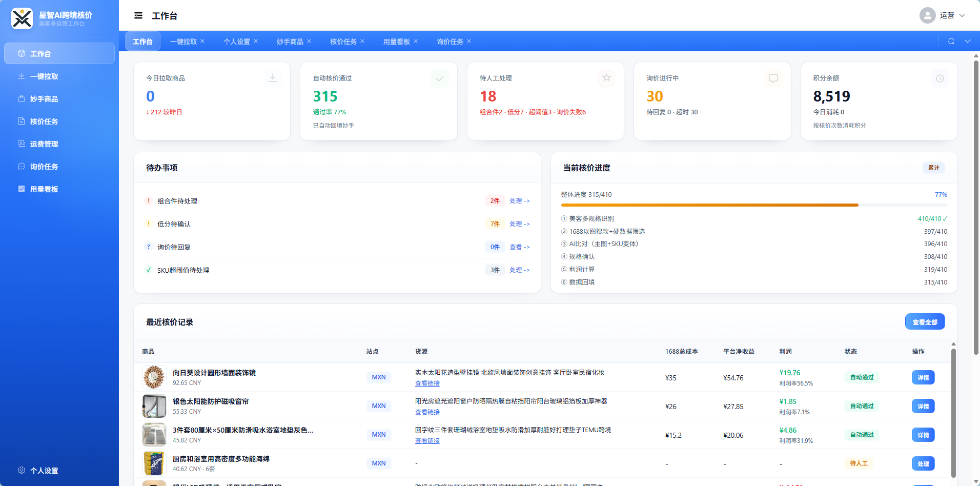Open the 运营 user dropdown
The width and height of the screenshot is (980, 486).
(x=942, y=15)
